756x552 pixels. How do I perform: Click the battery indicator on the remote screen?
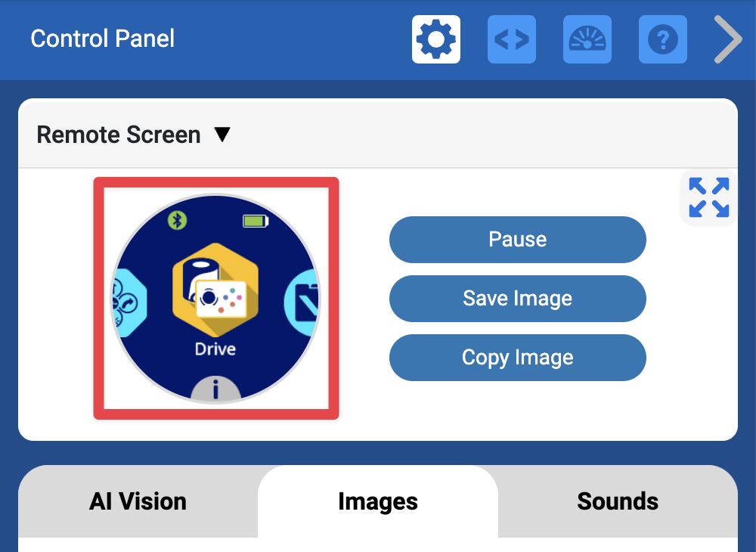coord(254,221)
